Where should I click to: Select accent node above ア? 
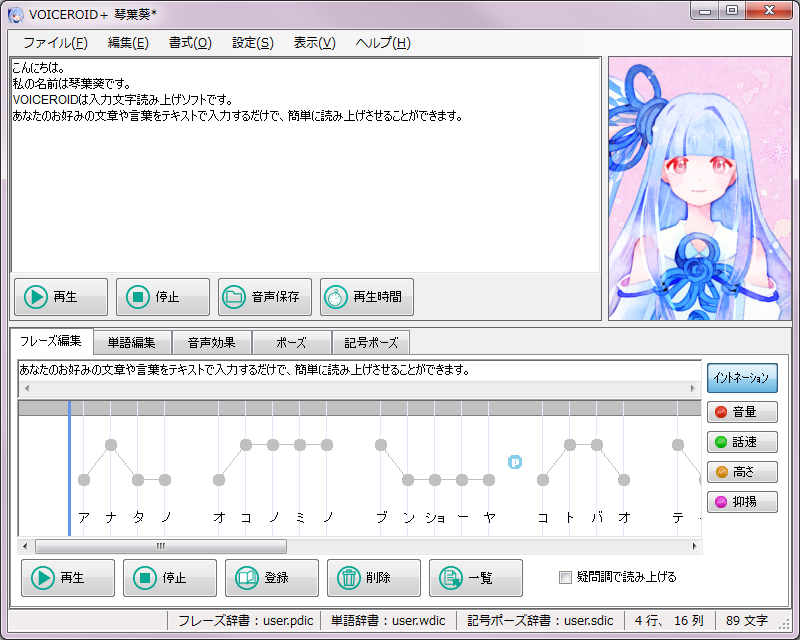pyautogui.click(x=84, y=480)
